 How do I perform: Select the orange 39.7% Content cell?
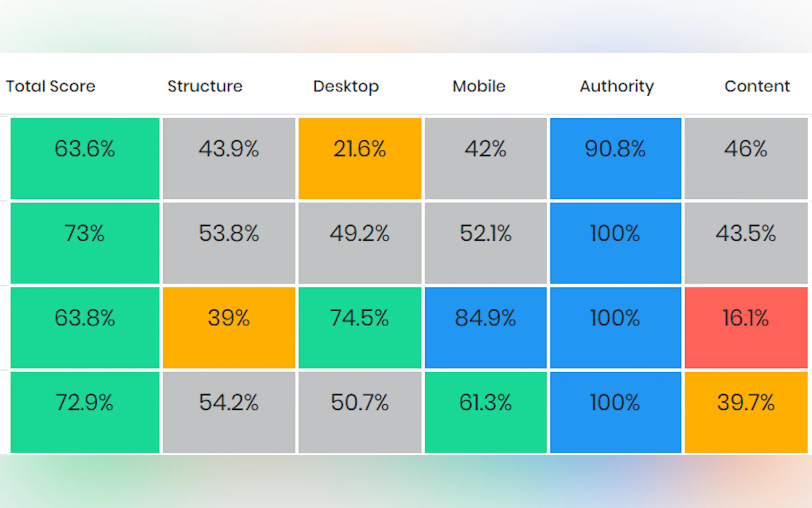point(746,412)
